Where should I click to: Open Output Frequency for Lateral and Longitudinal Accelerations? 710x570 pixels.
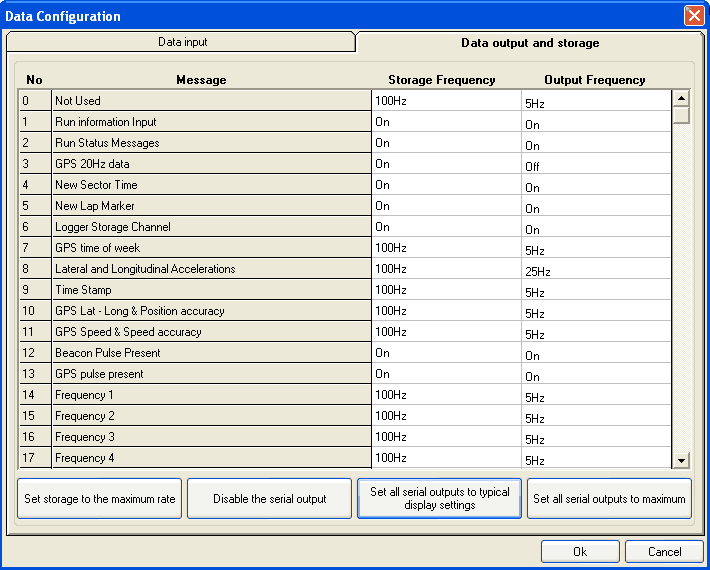(x=595, y=270)
